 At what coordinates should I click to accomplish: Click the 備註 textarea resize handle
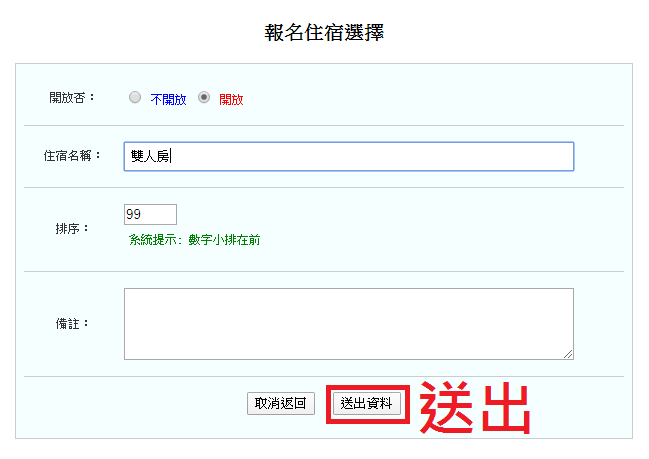pos(568,353)
